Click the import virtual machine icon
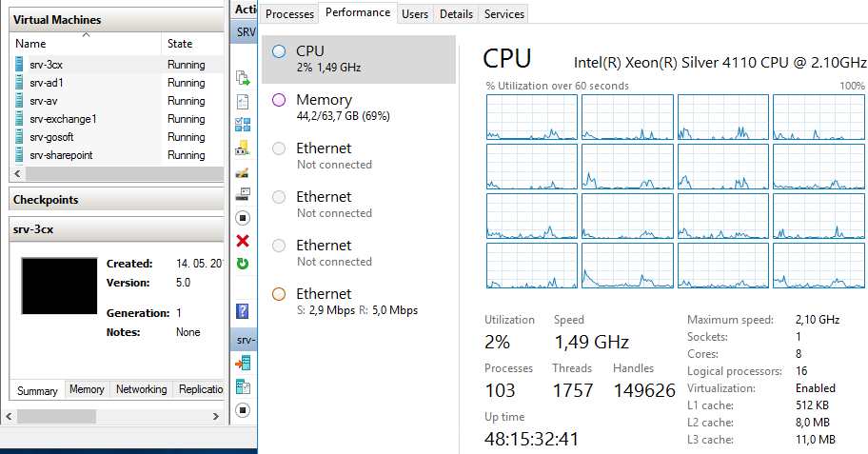 [x=243, y=78]
